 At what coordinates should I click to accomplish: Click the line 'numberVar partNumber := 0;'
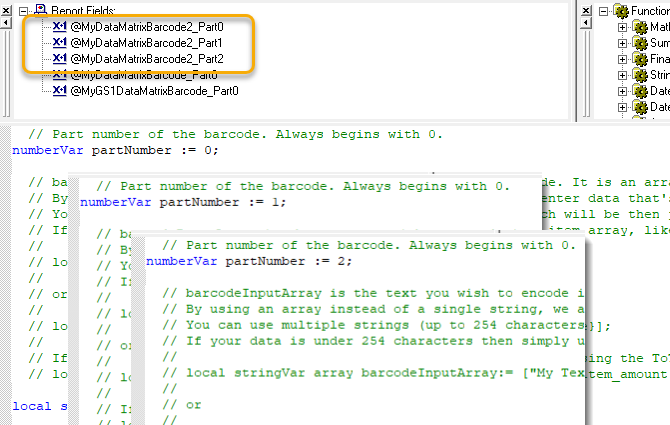point(115,150)
